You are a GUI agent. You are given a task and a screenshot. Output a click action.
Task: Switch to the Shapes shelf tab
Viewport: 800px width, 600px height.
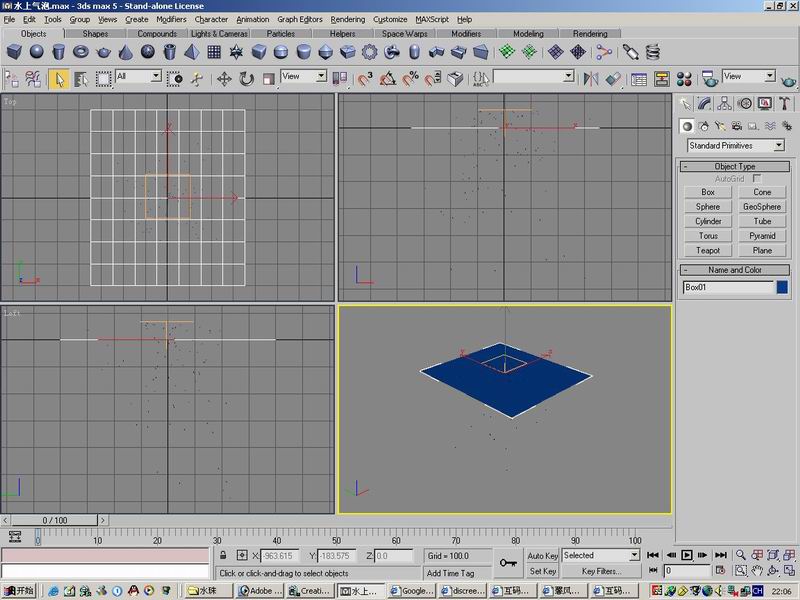(x=95, y=34)
